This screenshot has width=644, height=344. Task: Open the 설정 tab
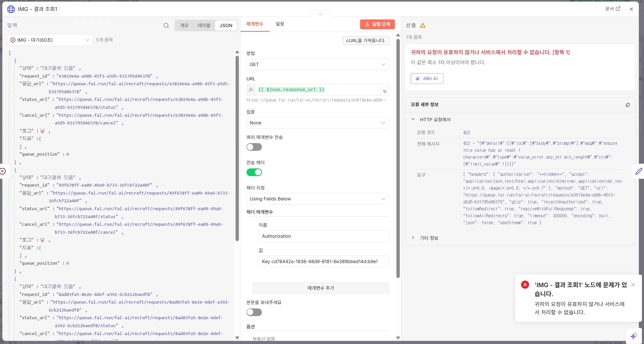coord(280,24)
